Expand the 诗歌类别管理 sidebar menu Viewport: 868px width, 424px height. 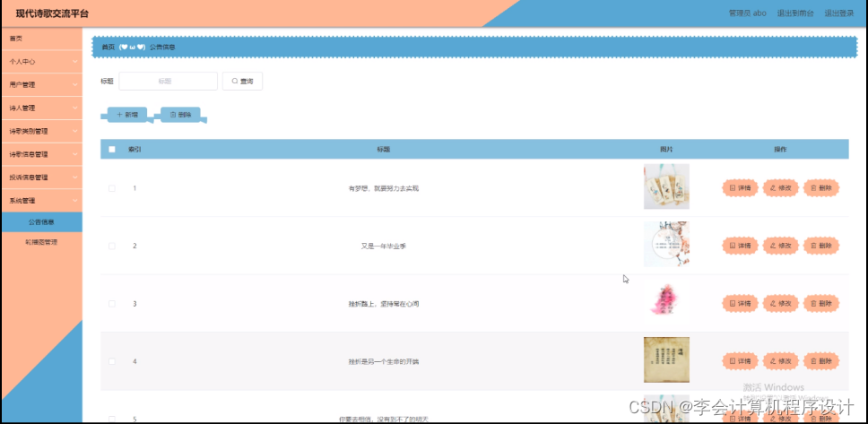(x=41, y=131)
